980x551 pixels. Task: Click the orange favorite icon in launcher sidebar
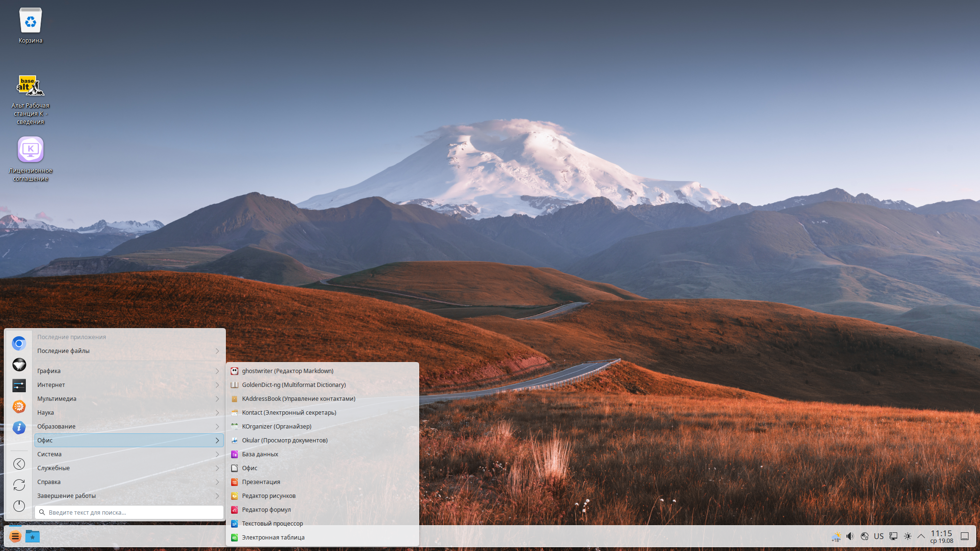pos(19,407)
